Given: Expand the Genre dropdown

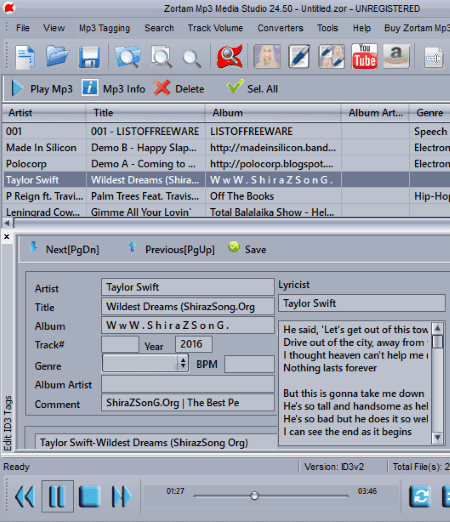Looking at the screenshot, I should 183,363.
